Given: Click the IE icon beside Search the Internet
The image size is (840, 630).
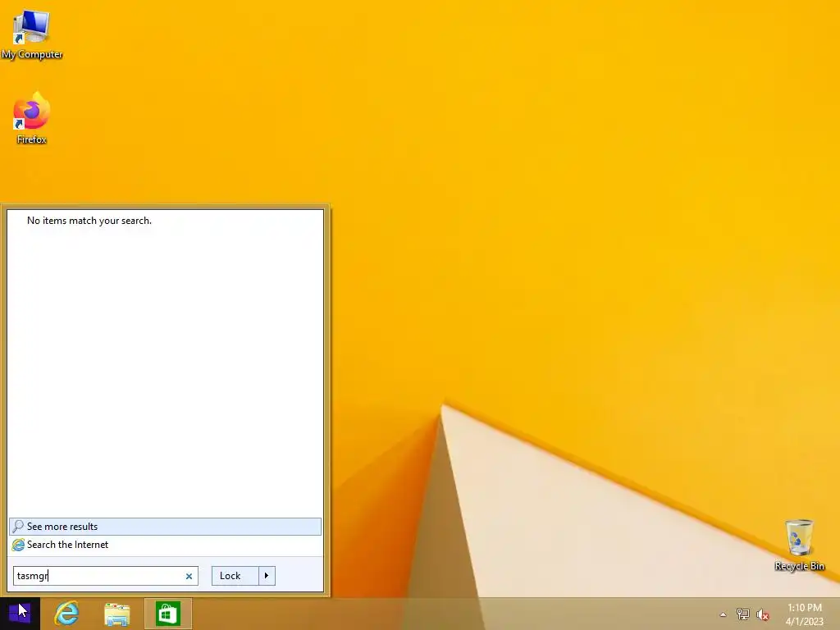Looking at the screenshot, I should [18, 545].
